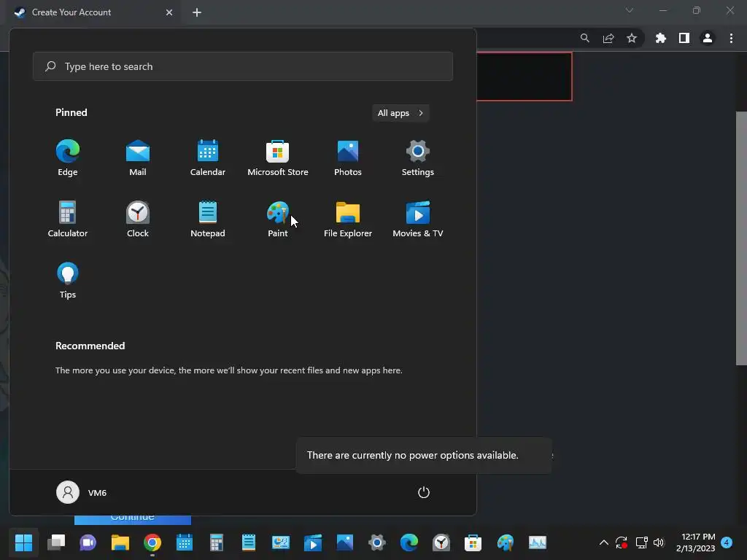The width and height of the screenshot is (747, 560).
Task: Open the pinned Clock app
Action: (138, 219)
